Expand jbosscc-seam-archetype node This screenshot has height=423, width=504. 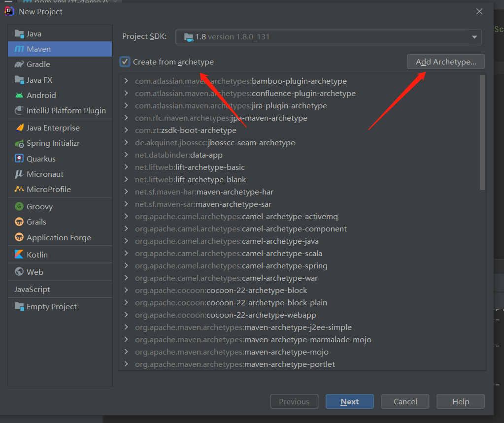pyautogui.click(x=126, y=143)
